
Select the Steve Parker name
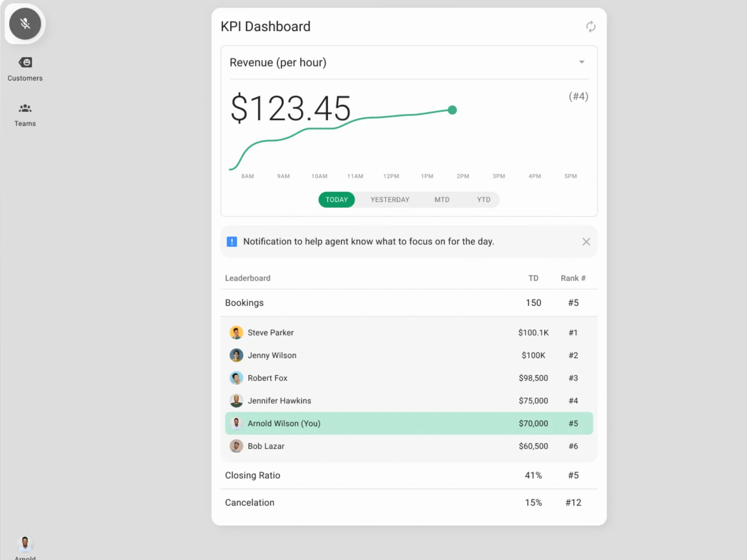tap(271, 333)
